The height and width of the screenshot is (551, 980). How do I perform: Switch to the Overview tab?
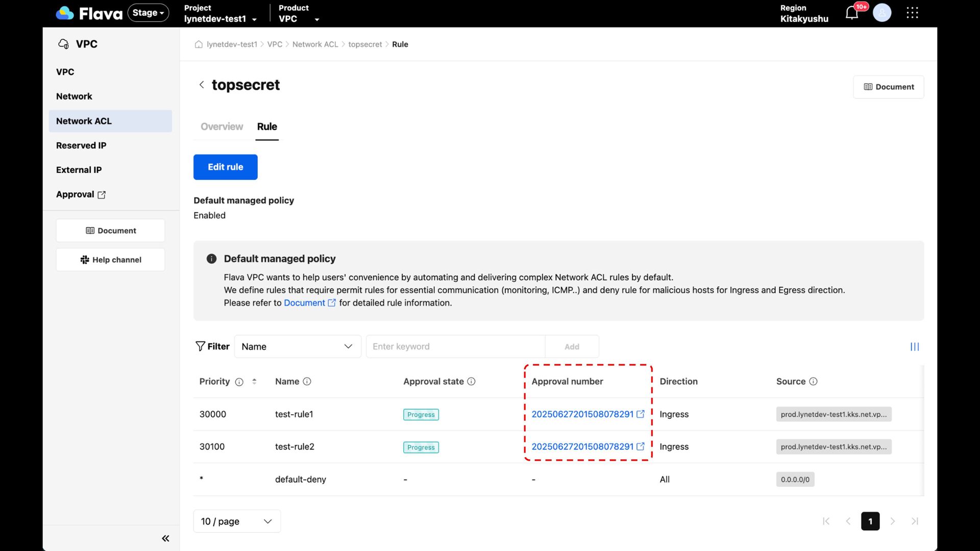pyautogui.click(x=222, y=127)
